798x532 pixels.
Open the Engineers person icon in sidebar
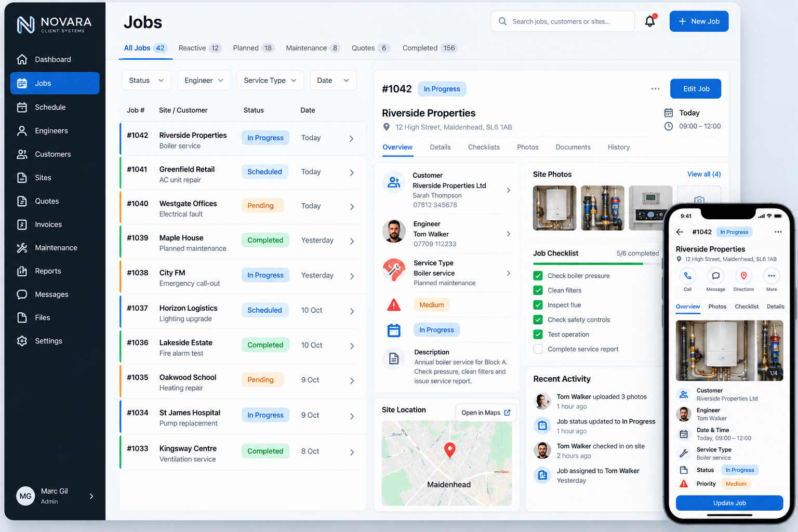coord(22,130)
